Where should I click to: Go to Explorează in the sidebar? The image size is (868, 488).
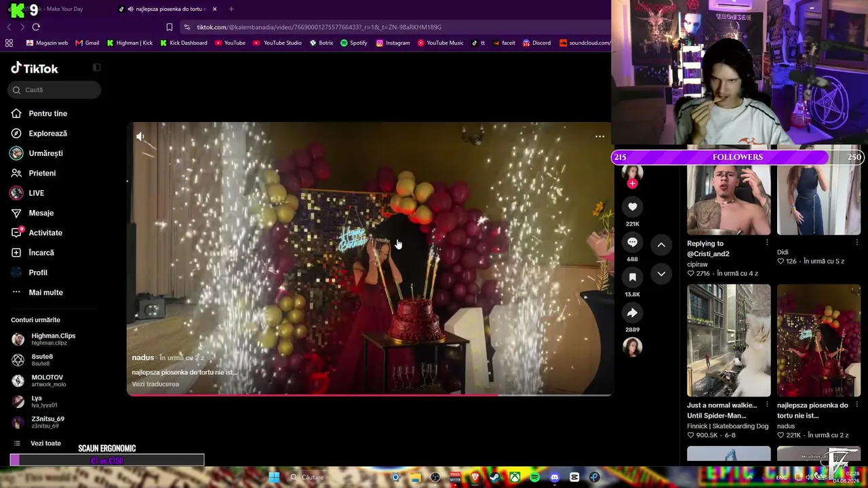(39, 134)
